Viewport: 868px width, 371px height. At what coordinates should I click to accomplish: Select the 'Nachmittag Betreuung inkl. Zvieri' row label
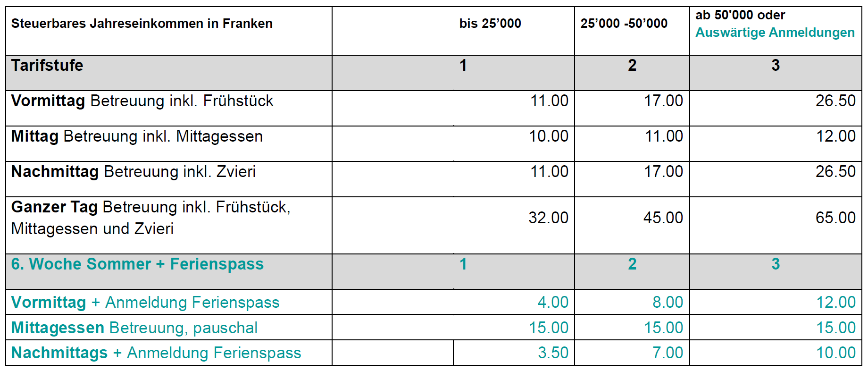coord(133,172)
